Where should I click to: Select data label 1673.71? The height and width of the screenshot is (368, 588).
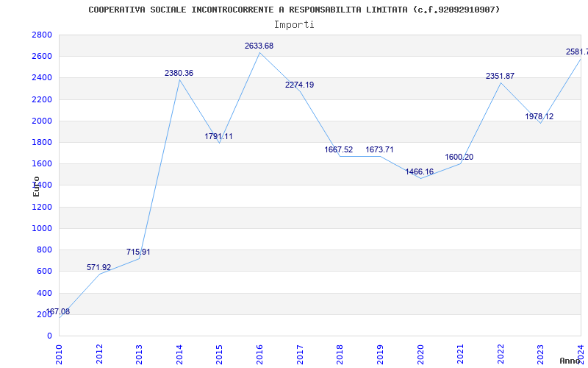[379, 150]
